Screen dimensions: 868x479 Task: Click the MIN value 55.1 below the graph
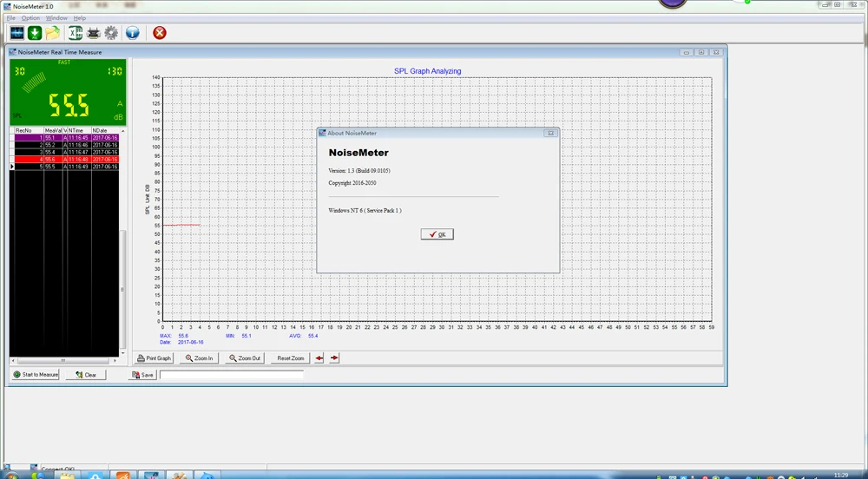tap(247, 336)
